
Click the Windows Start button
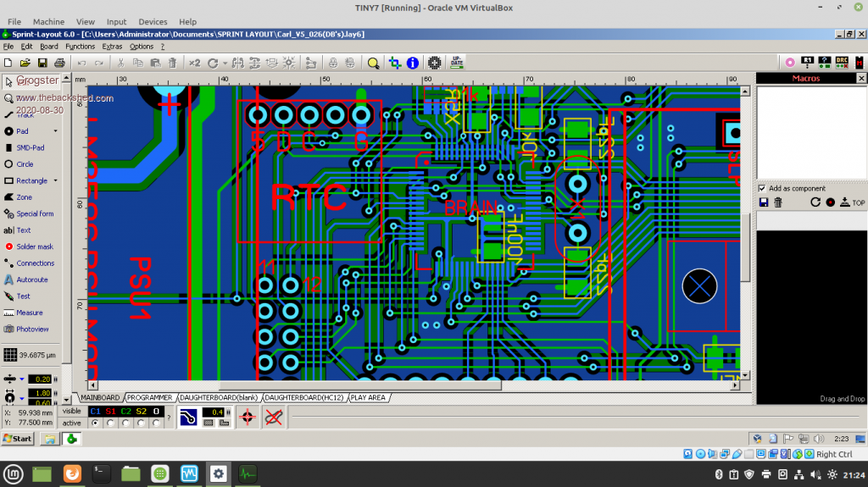click(x=18, y=438)
